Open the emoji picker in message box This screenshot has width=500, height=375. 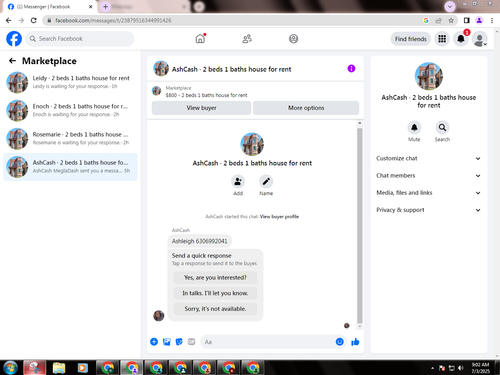[x=339, y=342]
